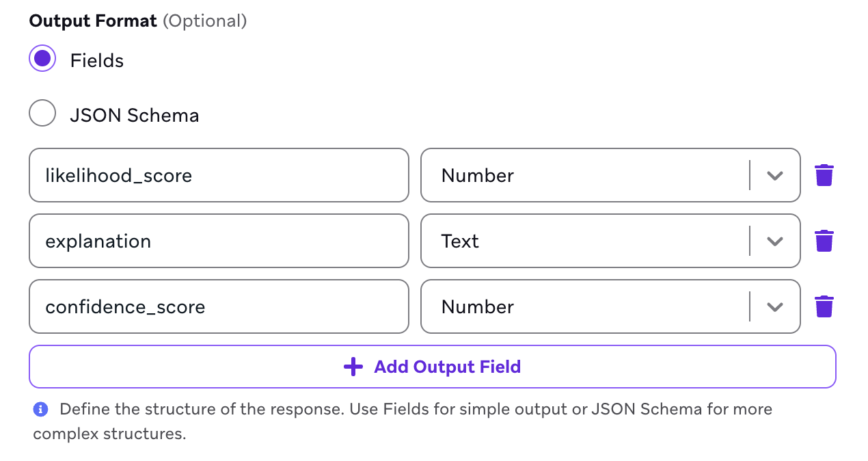
Task: Click the info icon beside help text
Action: [40, 410]
